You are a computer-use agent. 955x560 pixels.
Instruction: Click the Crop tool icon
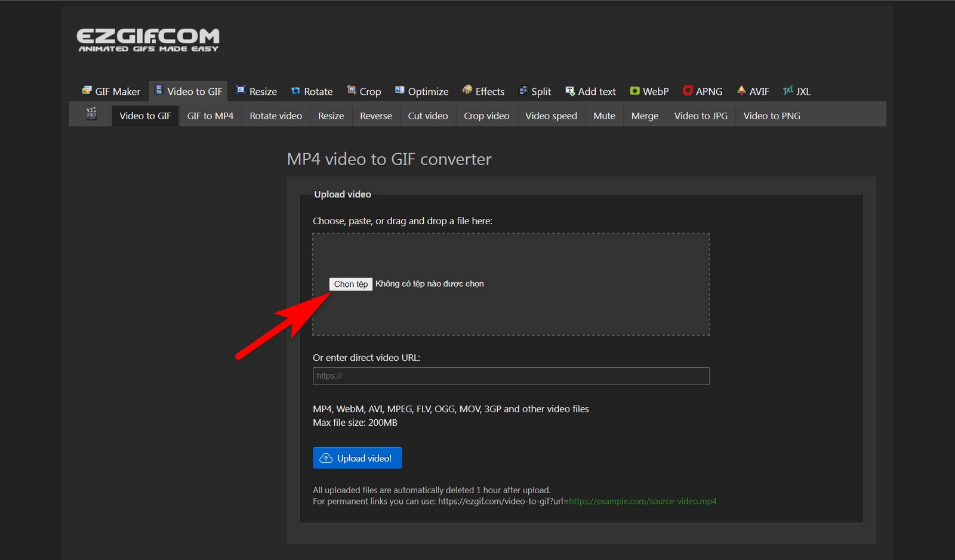click(x=352, y=91)
